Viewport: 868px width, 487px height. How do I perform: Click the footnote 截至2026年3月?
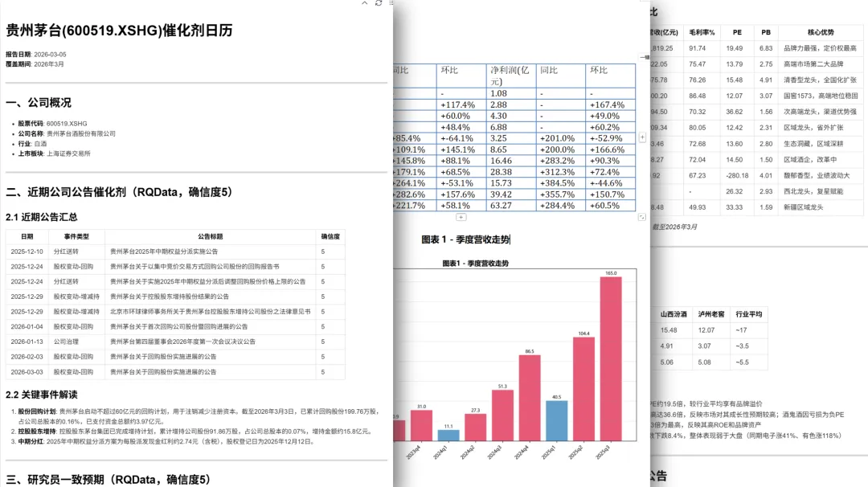674,227
